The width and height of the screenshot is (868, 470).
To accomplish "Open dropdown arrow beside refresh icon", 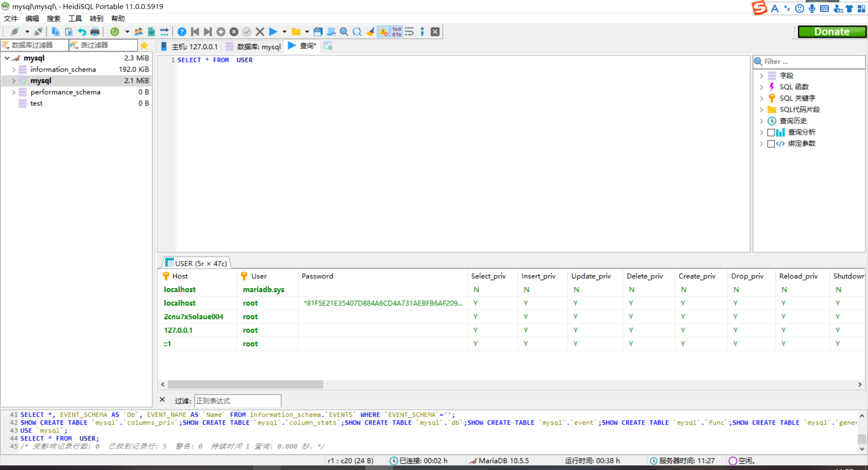I will point(127,32).
